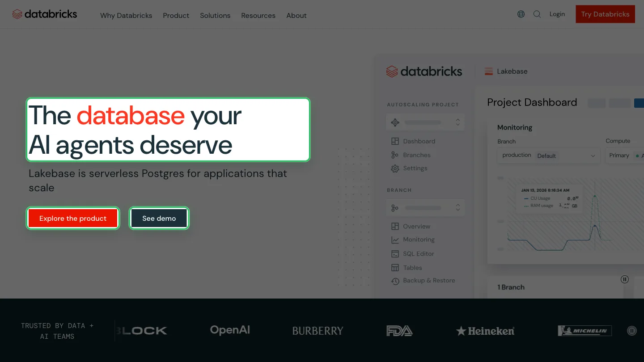Screen dimensions: 644x362
Task: Click SQL Editor icon in sidebar
Action: (x=395, y=254)
